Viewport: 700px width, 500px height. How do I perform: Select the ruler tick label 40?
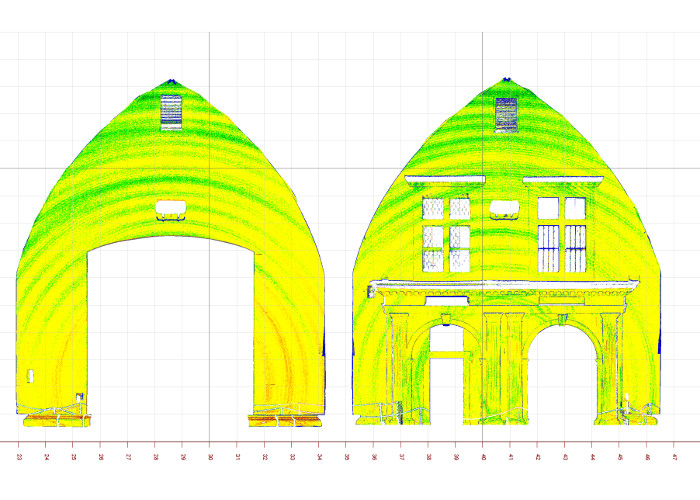[483, 457]
